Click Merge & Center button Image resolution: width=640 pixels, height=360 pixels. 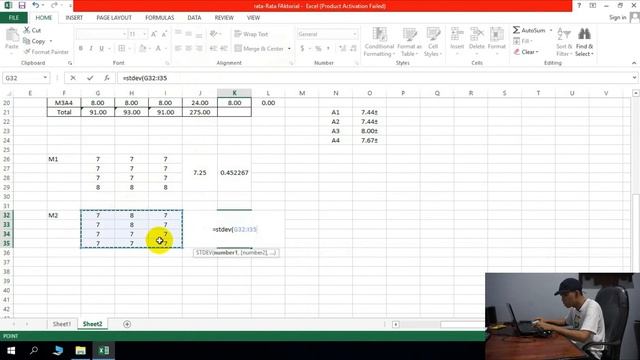point(259,49)
